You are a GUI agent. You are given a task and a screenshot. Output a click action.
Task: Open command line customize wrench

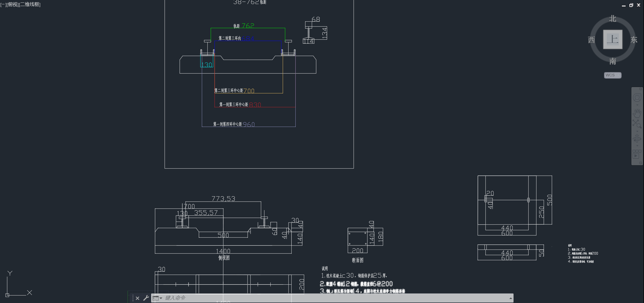146,298
